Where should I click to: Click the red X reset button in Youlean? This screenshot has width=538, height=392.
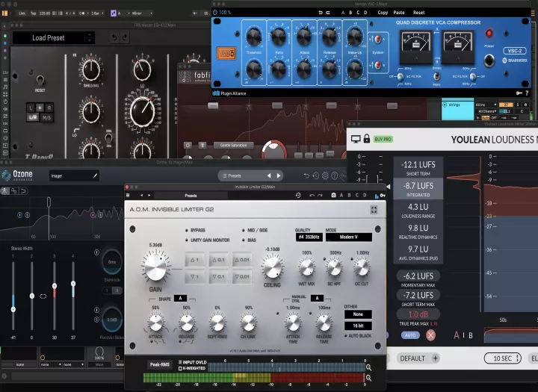(x=430, y=335)
